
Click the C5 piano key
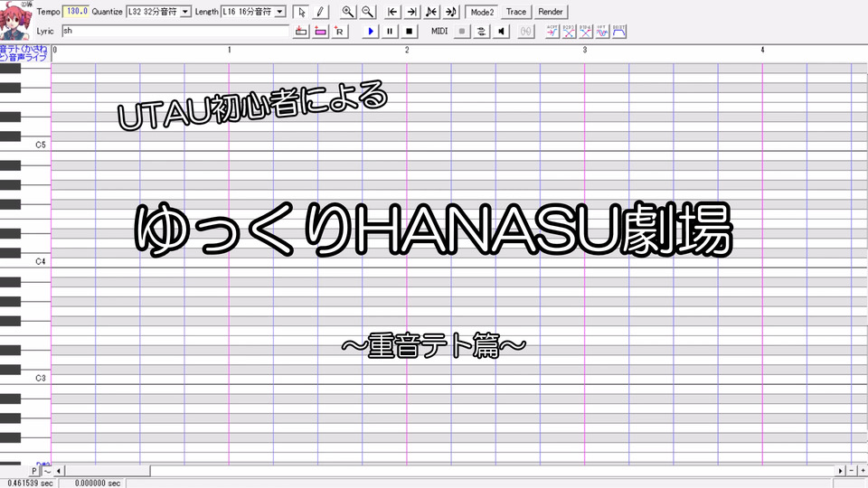(x=25, y=145)
